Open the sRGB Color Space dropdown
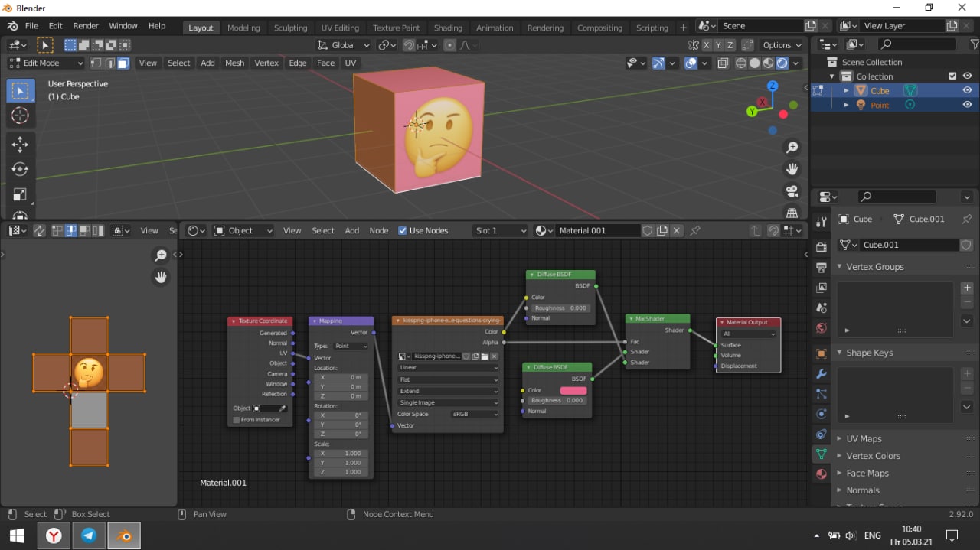 tap(475, 414)
